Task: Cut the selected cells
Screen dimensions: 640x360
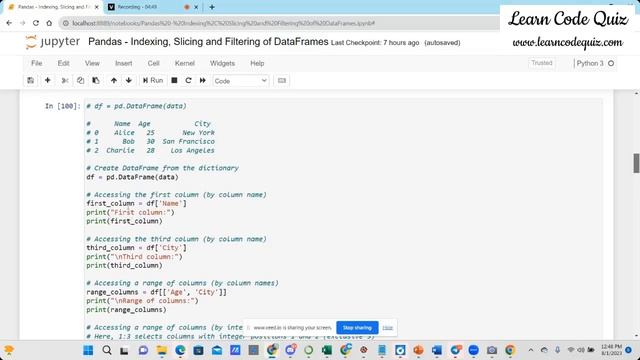Action: tap(64, 80)
